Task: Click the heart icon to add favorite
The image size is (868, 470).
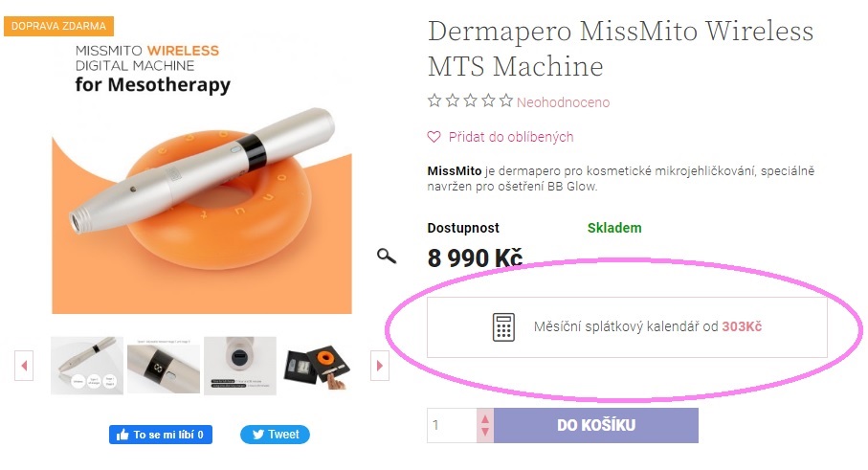Action: pyautogui.click(x=434, y=137)
